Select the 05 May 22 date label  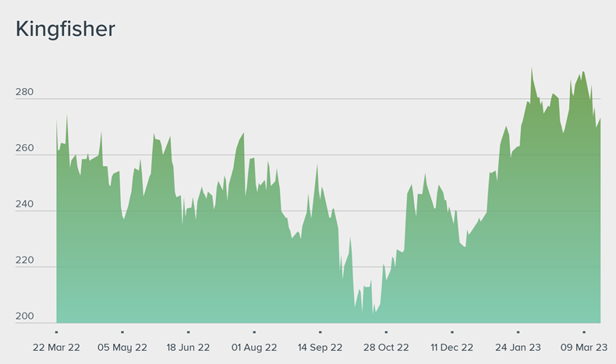(x=122, y=348)
